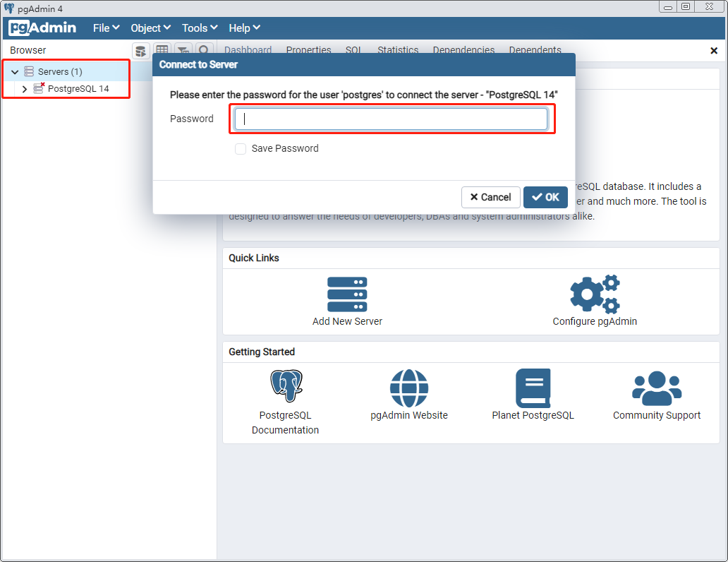This screenshot has height=562, width=728.
Task: Click the pgAdmin Website globe icon
Action: click(x=409, y=388)
